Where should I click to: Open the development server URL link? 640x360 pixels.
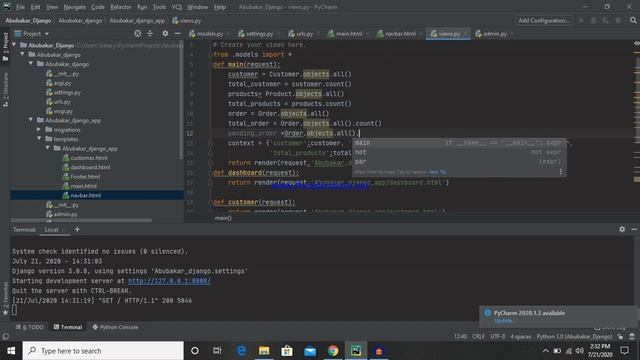(x=169, y=281)
